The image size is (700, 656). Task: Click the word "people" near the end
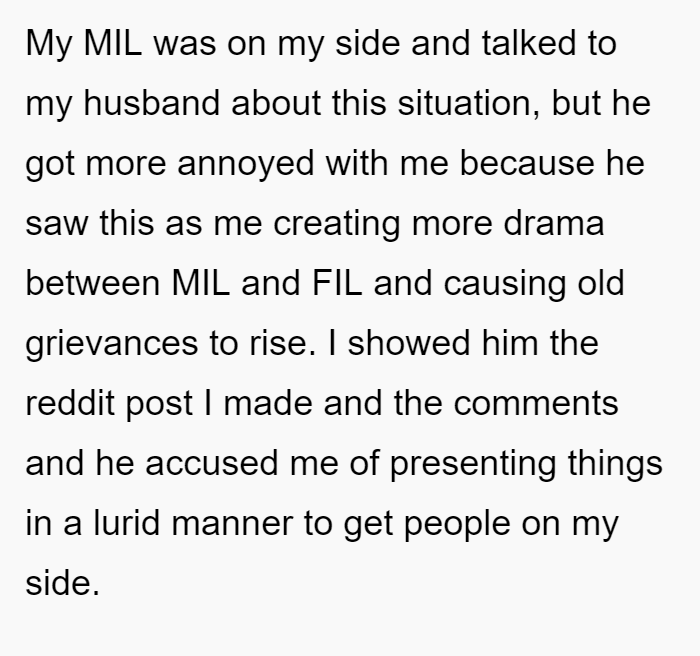point(457,525)
